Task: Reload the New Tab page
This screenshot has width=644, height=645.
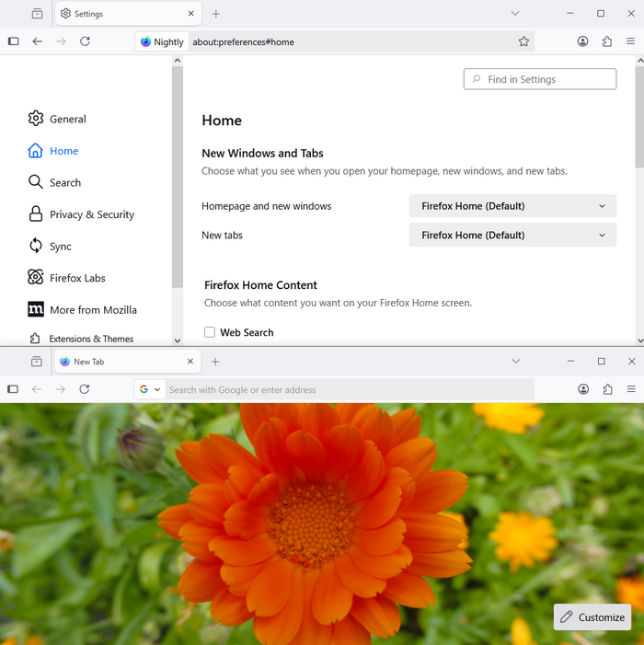Action: 85,389
